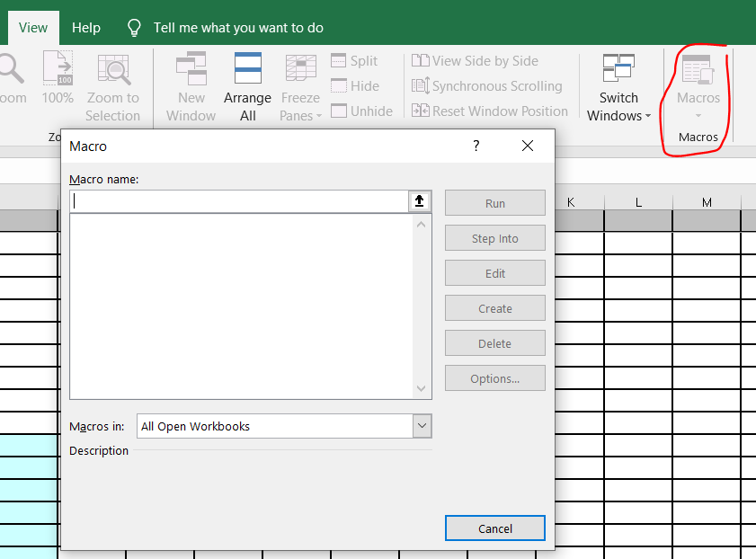The height and width of the screenshot is (559, 756).
Task: Open the Help ribbon tab
Action: (86, 28)
